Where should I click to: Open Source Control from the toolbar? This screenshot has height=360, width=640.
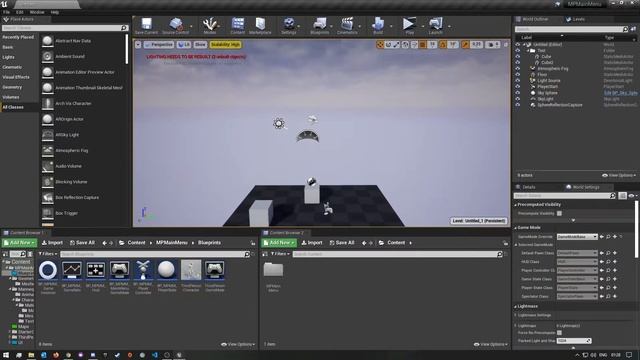176,26
